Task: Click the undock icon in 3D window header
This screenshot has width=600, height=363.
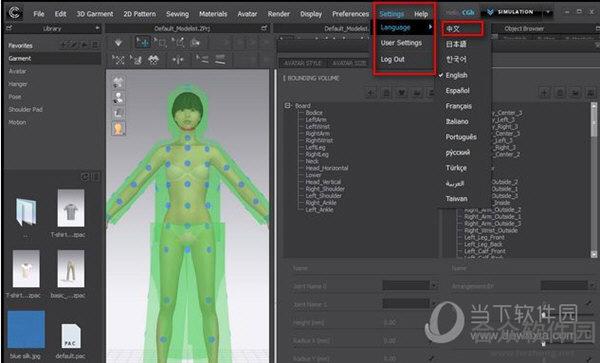Action: pyautogui.click(x=264, y=28)
